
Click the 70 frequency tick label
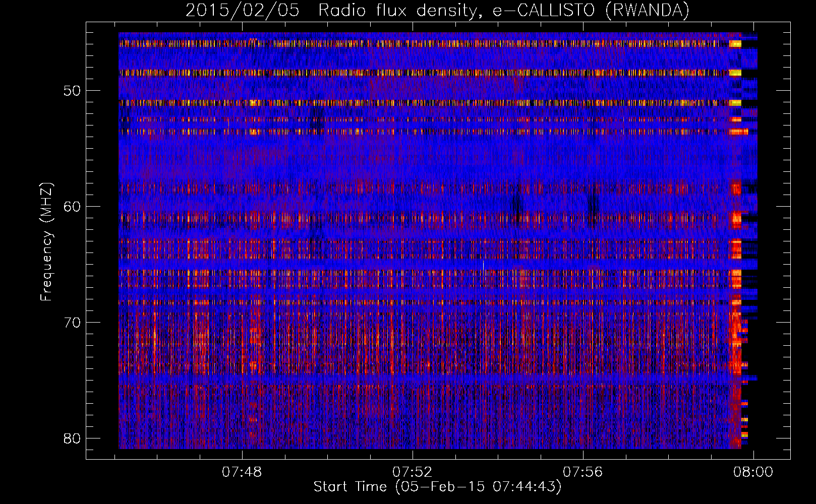point(72,322)
